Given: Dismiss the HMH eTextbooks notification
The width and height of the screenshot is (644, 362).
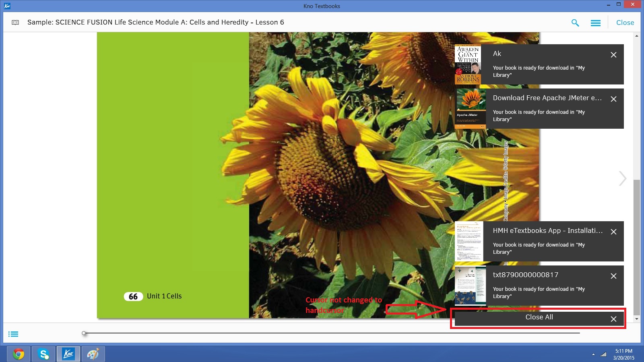Looking at the screenshot, I should (x=613, y=232).
